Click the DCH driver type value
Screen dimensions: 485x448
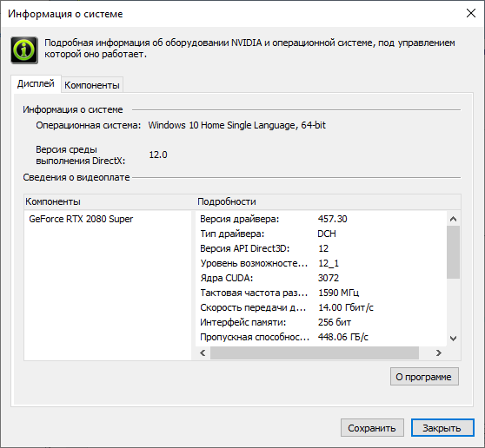pyautogui.click(x=327, y=234)
